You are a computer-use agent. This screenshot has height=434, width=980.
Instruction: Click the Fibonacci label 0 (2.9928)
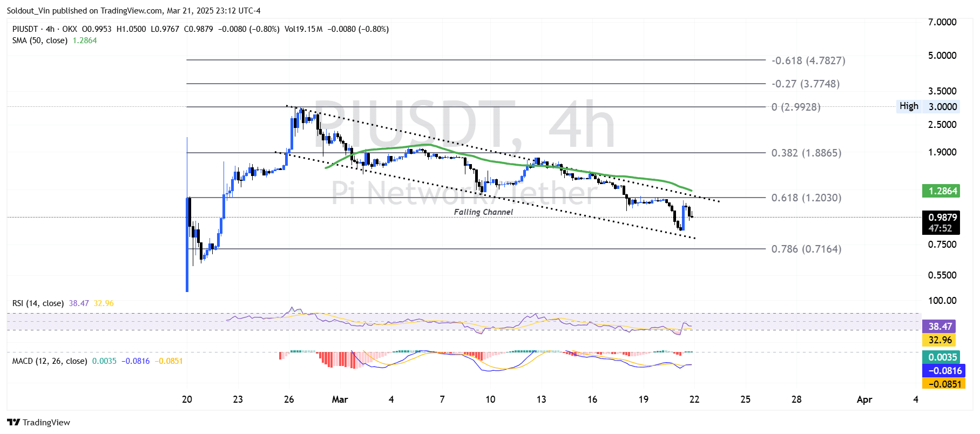point(796,107)
